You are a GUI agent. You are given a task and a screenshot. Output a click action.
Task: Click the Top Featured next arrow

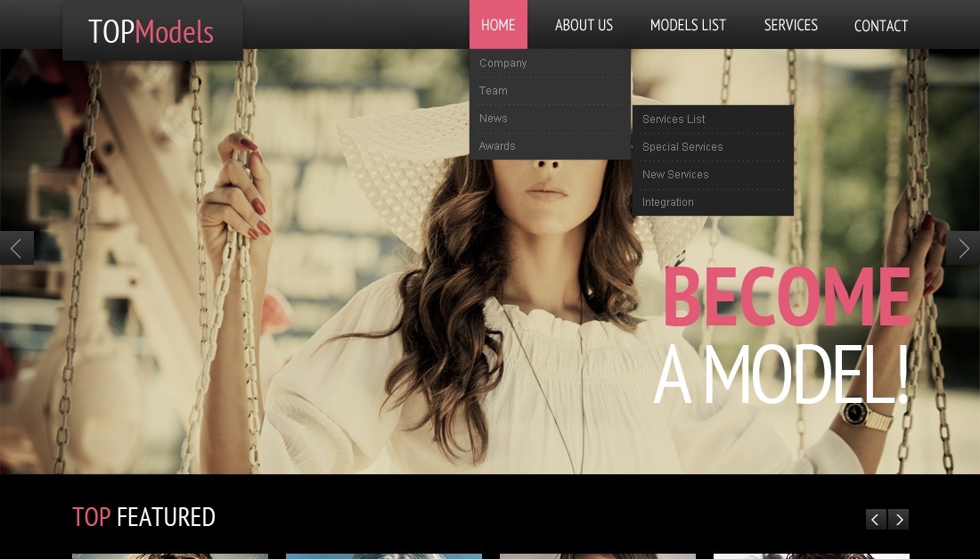(x=899, y=519)
